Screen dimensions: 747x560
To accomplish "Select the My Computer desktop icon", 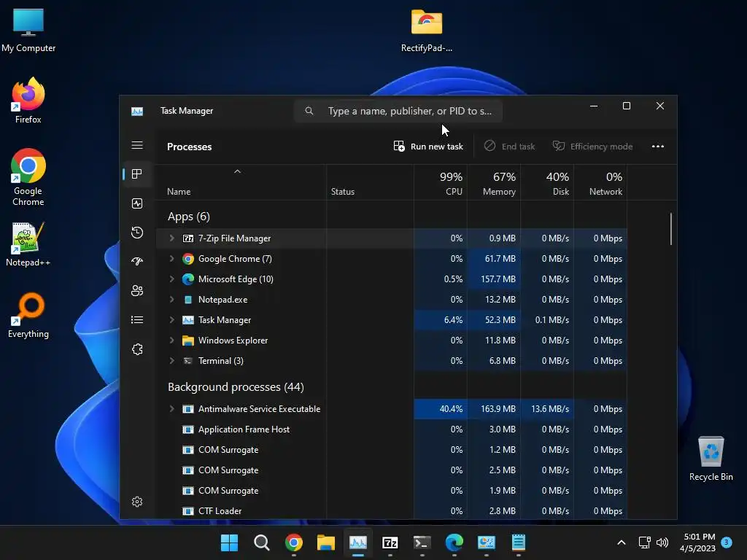I will point(28,30).
